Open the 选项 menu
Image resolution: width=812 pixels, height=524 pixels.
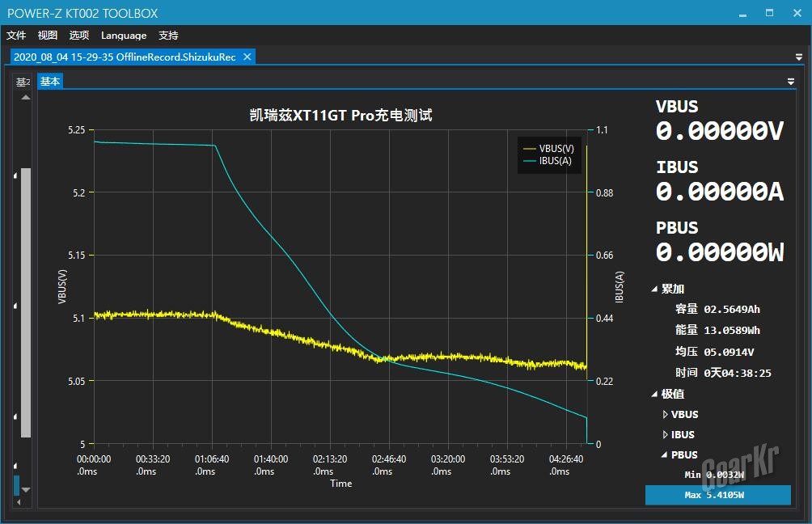point(79,36)
